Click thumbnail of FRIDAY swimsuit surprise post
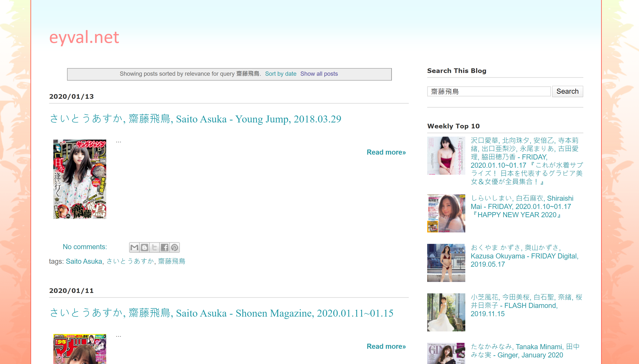639x364 pixels. pyautogui.click(x=446, y=155)
